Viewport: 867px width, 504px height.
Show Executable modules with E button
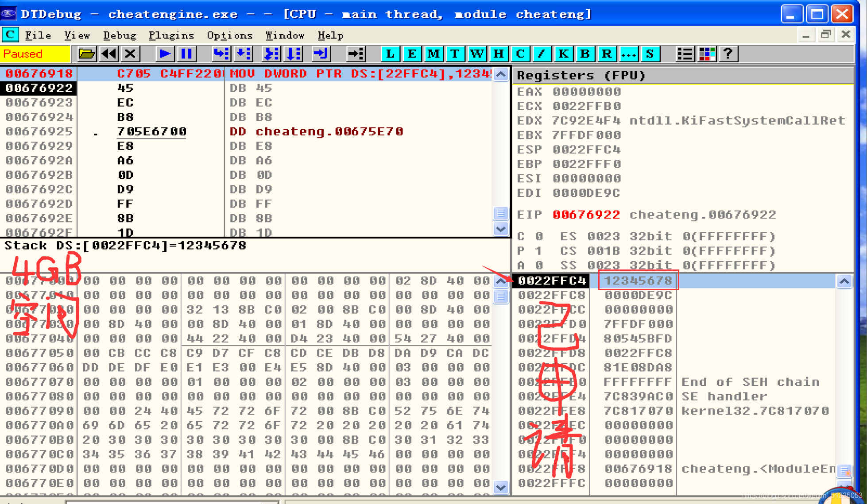click(412, 54)
